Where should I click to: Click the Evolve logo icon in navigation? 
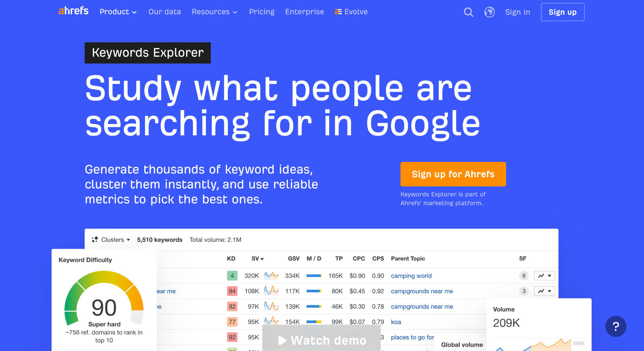point(338,12)
